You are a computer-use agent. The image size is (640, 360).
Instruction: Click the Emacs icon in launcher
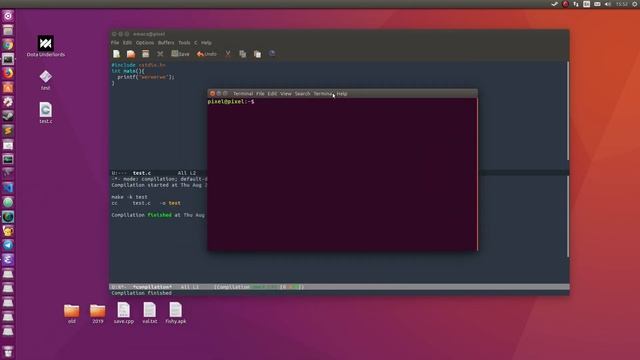coord(8,259)
